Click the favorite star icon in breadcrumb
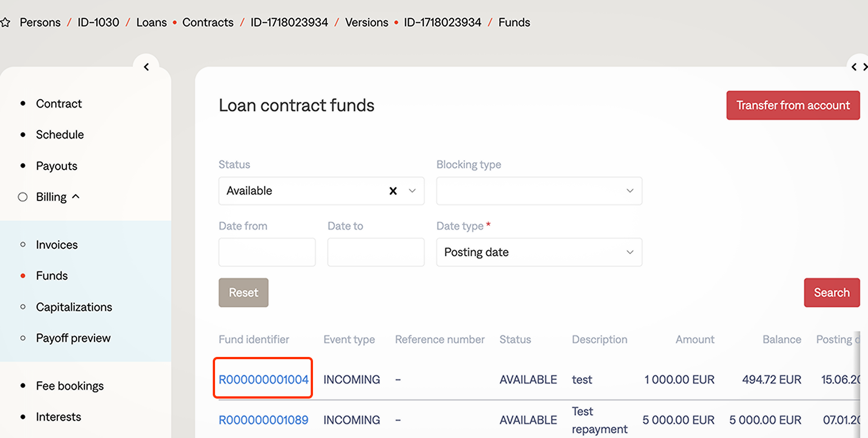This screenshot has height=438, width=868. pos(5,23)
